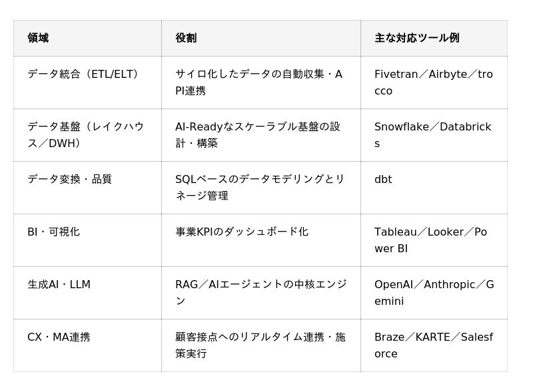
Task: Click the 主な対応ツール例 column header
Action: (434, 38)
